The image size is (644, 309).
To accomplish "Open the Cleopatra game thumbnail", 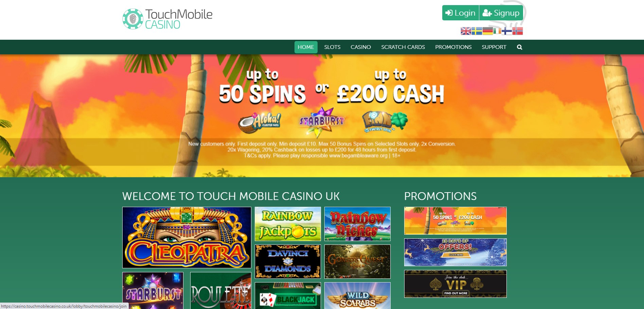I will click(187, 237).
